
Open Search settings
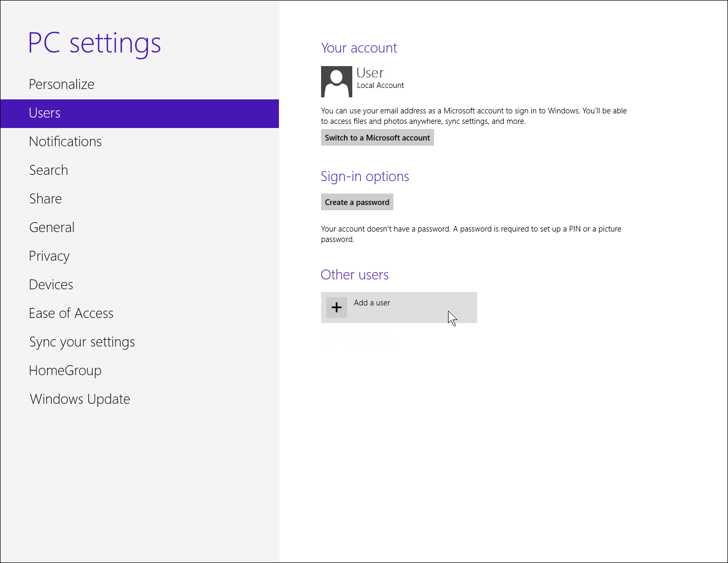click(139, 170)
